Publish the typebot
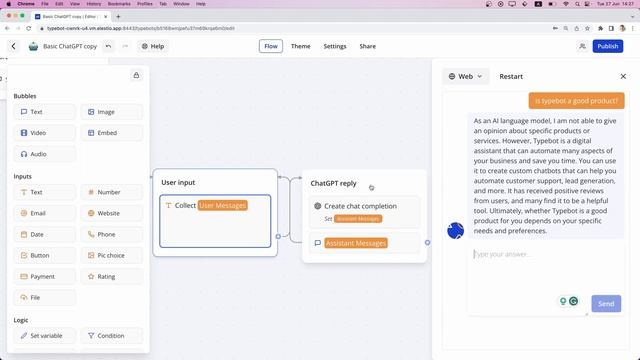640x360 pixels. 608,46
